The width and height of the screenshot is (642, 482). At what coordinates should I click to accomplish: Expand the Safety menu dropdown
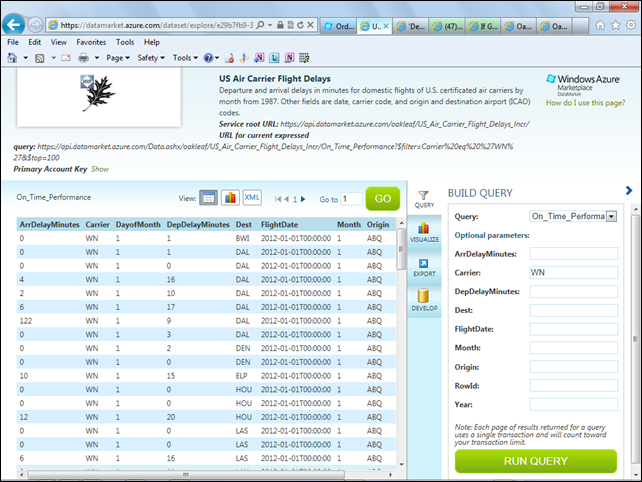pos(151,58)
